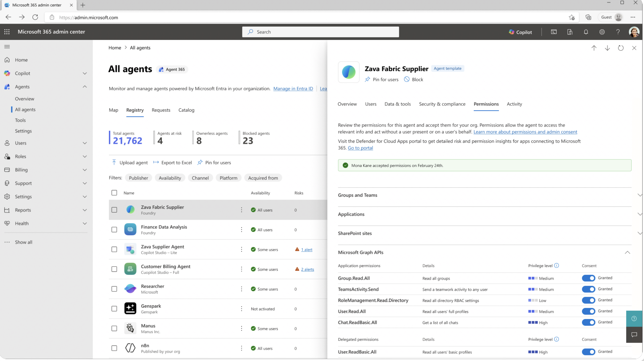Block the Zava Fabric Supplier agent
Image resolution: width=644 pixels, height=361 pixels.
[x=413, y=79]
